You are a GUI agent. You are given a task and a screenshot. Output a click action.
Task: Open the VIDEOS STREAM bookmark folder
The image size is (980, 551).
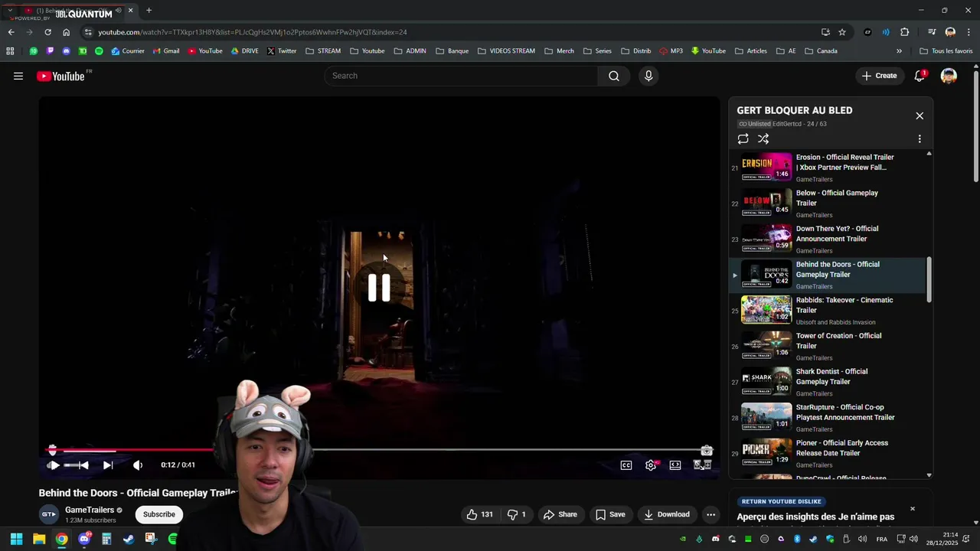click(507, 51)
